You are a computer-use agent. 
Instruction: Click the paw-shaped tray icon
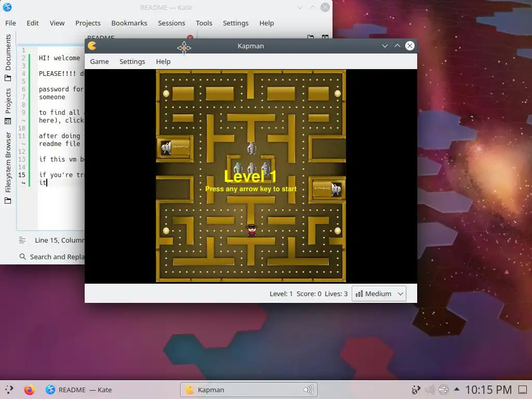click(416, 390)
